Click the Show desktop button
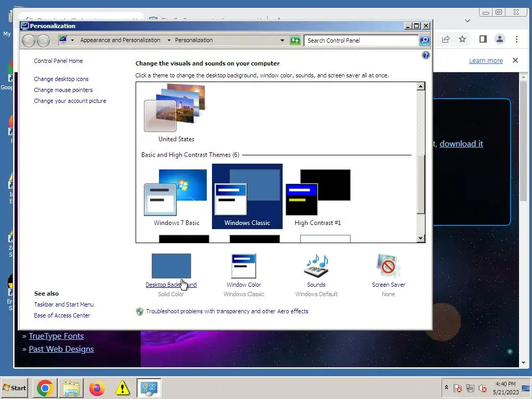Screen dimensions: 532x399 [526, 388]
